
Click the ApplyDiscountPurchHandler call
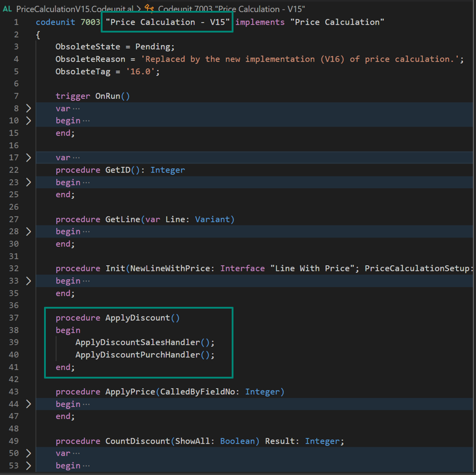pyautogui.click(x=138, y=355)
